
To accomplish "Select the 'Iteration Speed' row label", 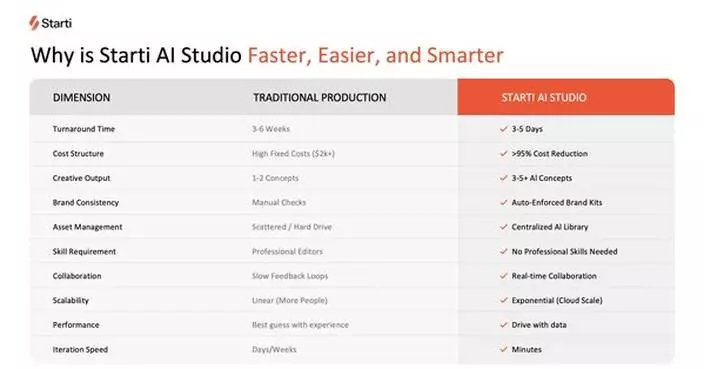I will [x=80, y=349].
